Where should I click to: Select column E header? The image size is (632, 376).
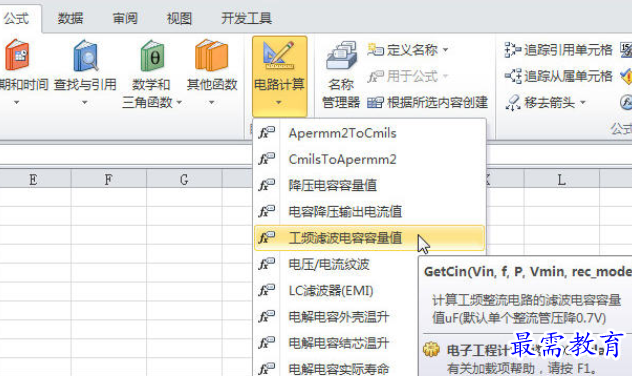click(x=33, y=179)
